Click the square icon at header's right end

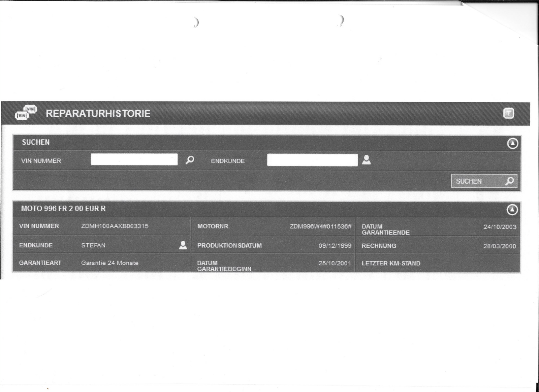(x=508, y=113)
